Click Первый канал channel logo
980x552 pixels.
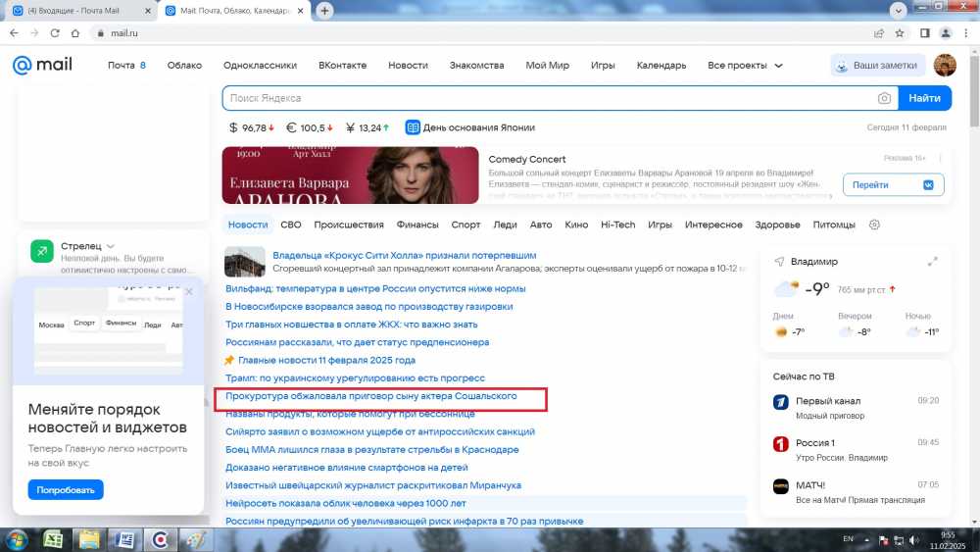pyautogui.click(x=781, y=402)
